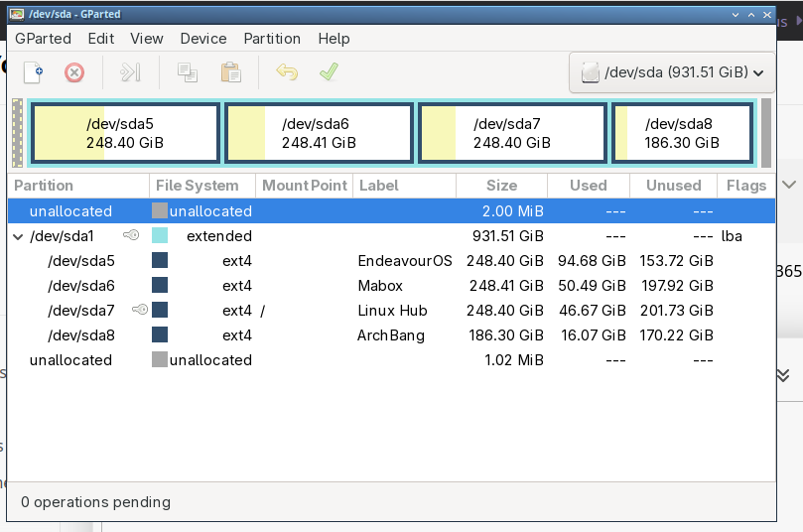Open the /dev/sda device selector dropdown
The width and height of the screenshot is (803, 532).
pos(672,72)
